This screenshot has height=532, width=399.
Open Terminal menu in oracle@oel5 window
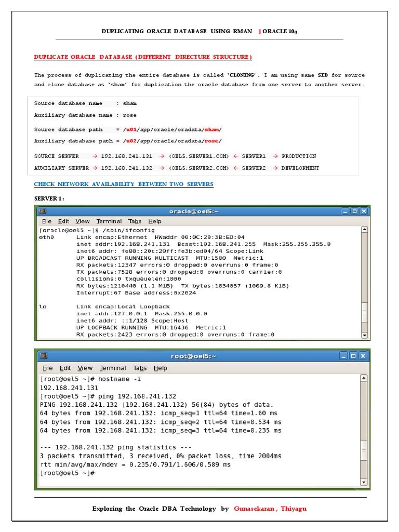point(109,221)
